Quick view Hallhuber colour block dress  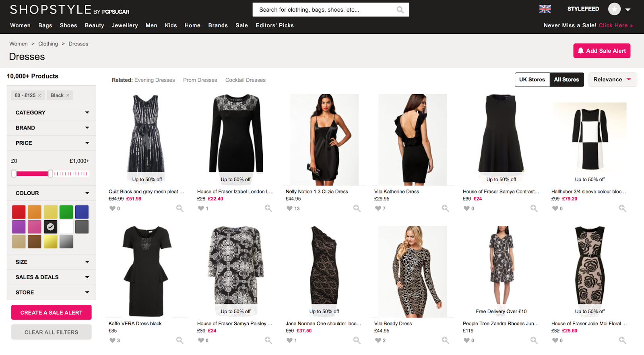[622, 208]
